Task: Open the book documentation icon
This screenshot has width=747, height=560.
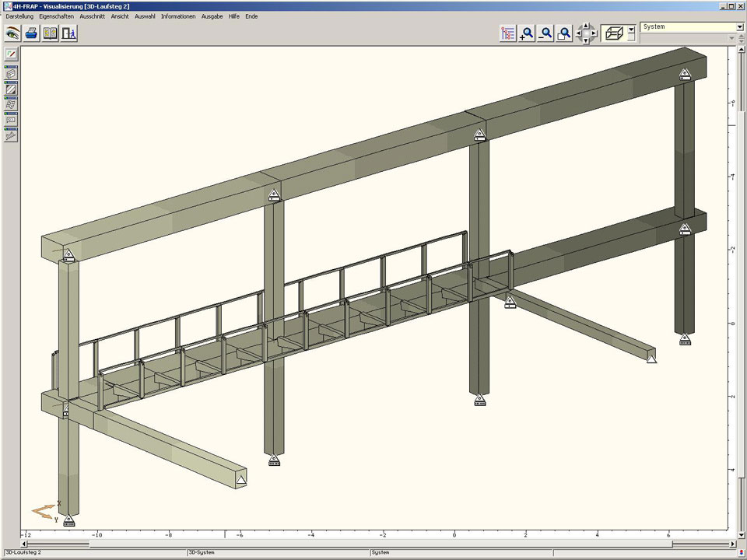Action: pos(50,33)
